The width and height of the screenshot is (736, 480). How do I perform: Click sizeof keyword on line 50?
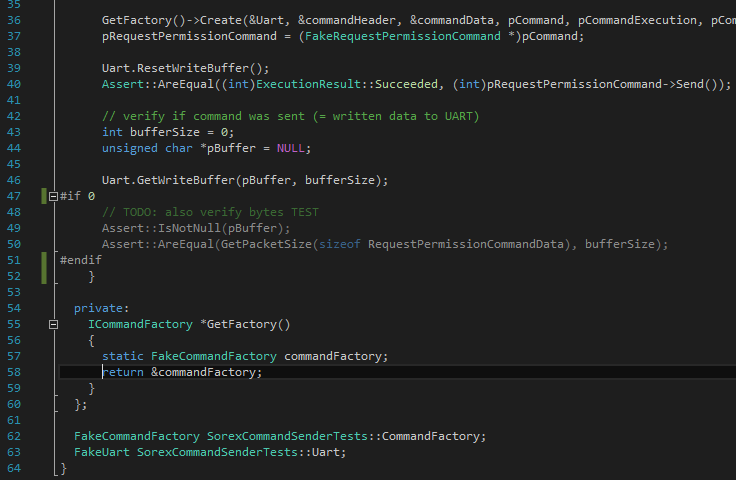339,244
